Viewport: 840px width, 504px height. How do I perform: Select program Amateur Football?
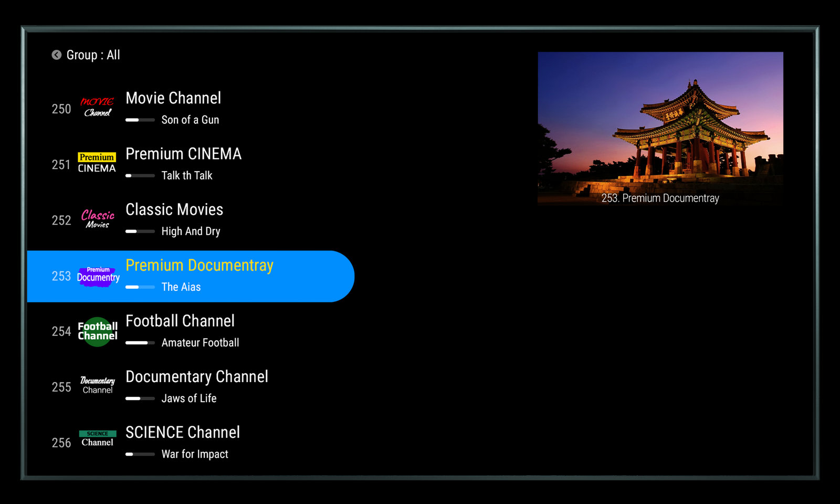click(200, 342)
